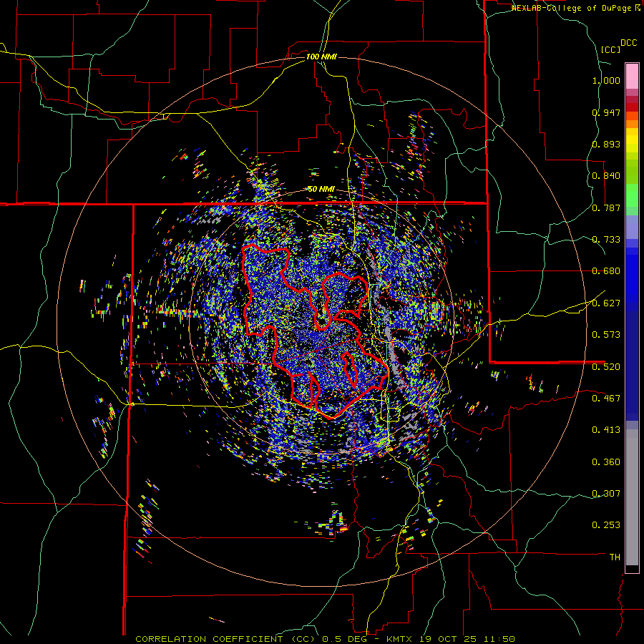Select the gray lower section of color bar
Viewport: 644px width, 644px height.
pyautogui.click(x=632, y=497)
